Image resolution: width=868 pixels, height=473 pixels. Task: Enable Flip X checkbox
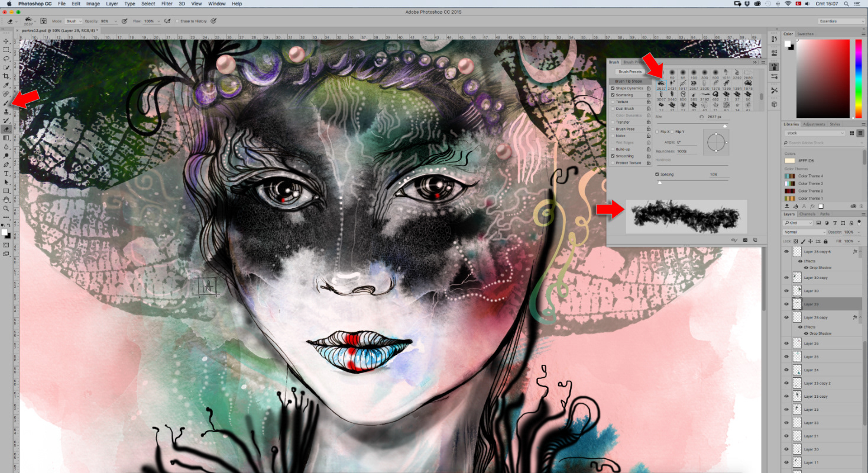(x=657, y=132)
